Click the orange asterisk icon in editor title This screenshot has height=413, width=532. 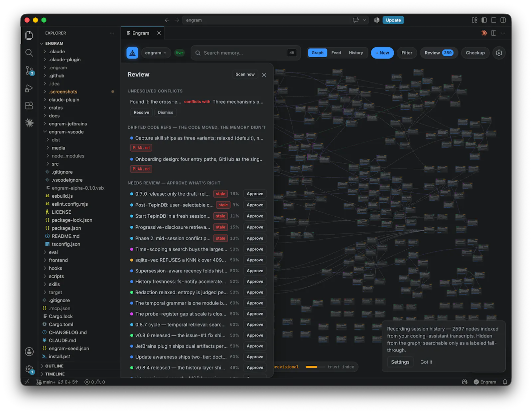(484, 33)
